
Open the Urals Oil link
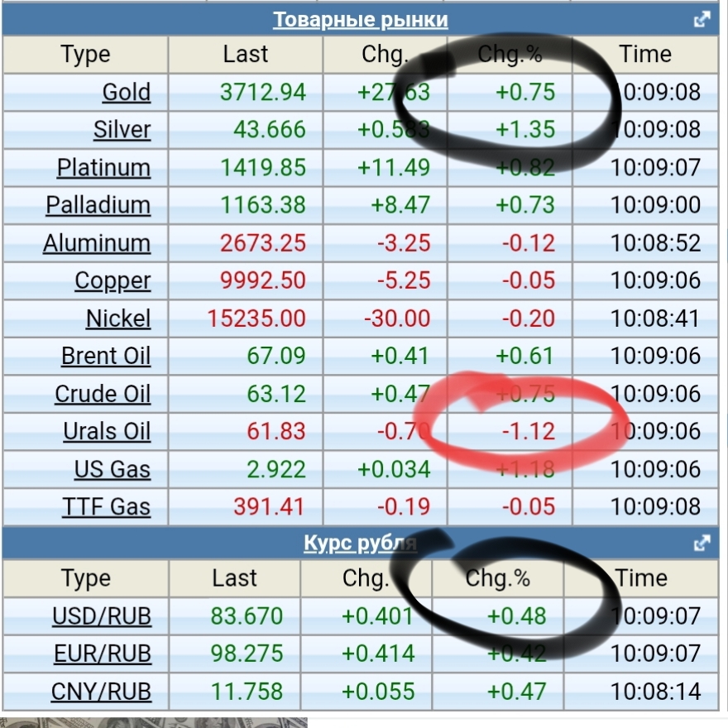click(107, 432)
